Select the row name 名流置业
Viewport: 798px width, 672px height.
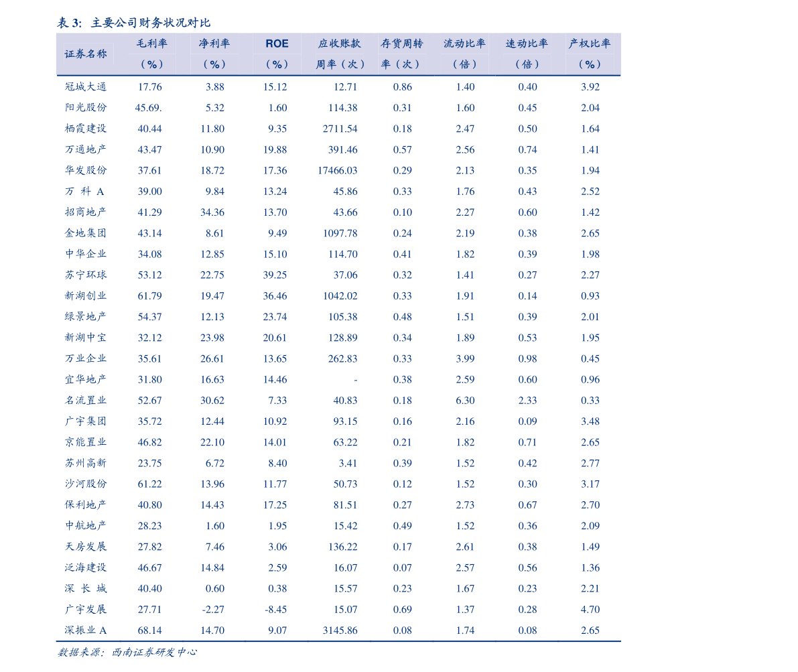[86, 400]
